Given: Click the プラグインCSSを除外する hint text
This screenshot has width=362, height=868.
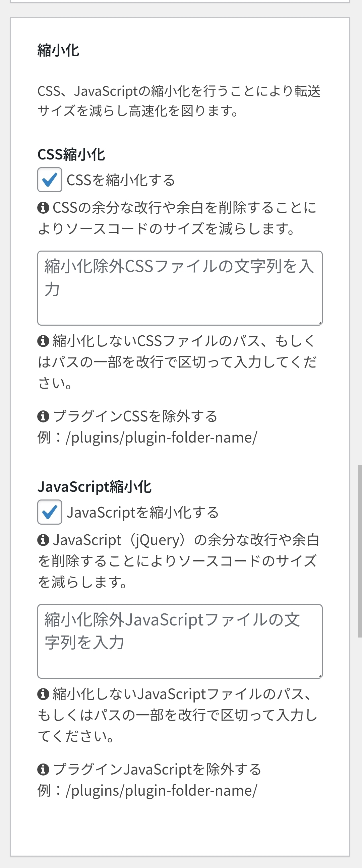Looking at the screenshot, I should pyautogui.click(x=135, y=416).
